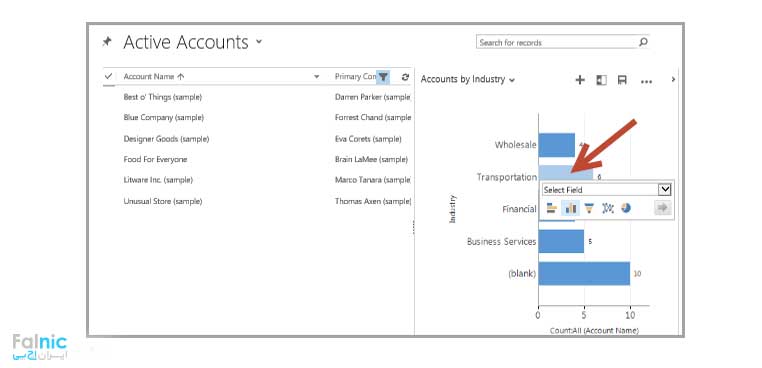
Task: Open contact Brain LaMee (sample)
Action: tap(371, 159)
